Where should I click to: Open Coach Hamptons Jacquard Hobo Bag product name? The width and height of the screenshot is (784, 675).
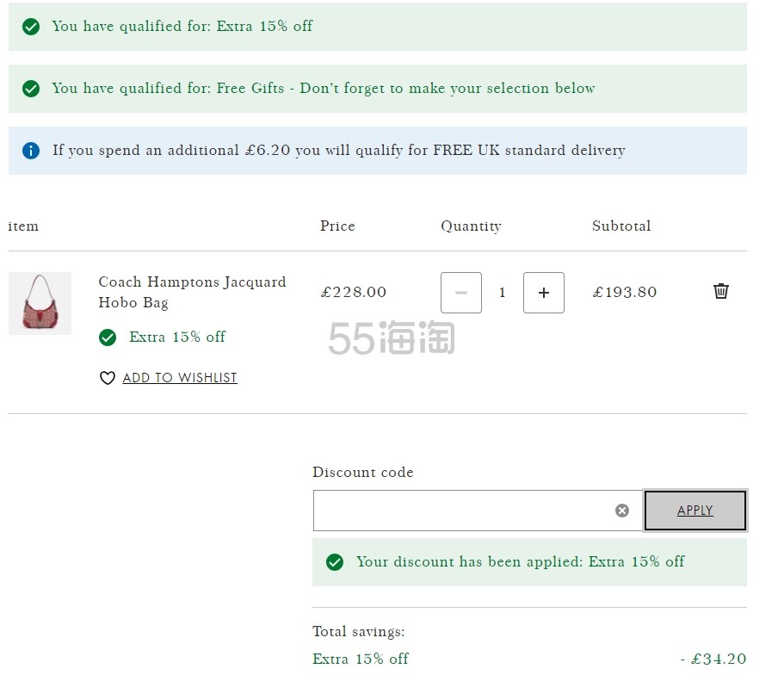[192, 292]
